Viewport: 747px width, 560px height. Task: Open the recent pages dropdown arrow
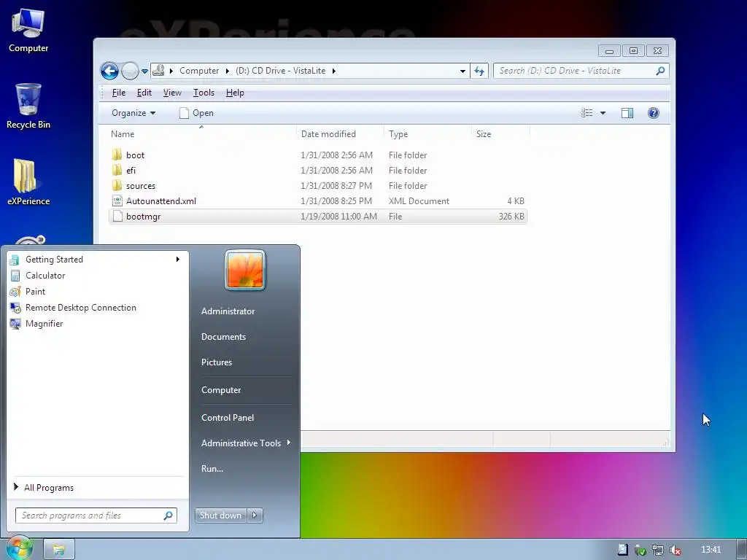[144, 71]
